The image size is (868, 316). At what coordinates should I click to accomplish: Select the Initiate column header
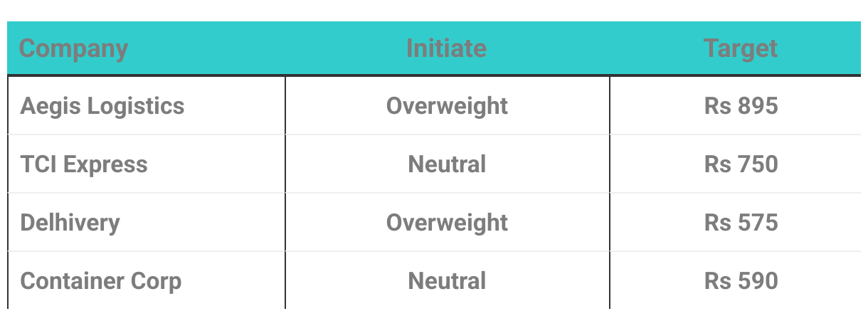point(447,48)
